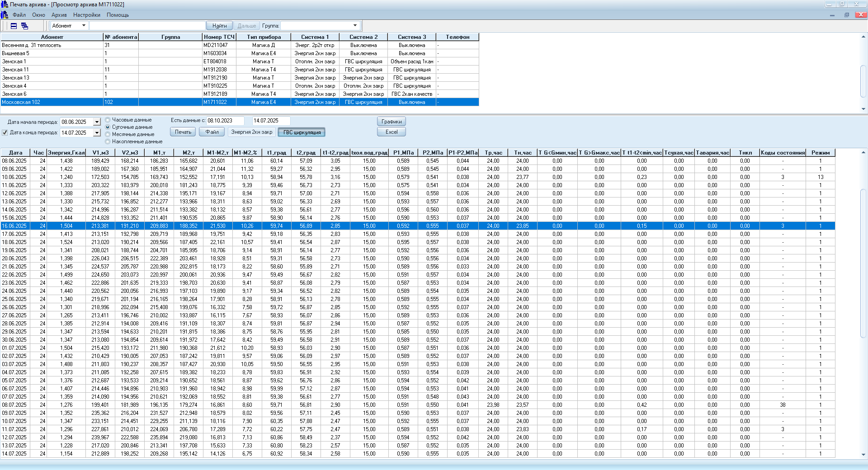Open the period start date picker
This screenshot has width=868, height=470.
click(x=97, y=122)
